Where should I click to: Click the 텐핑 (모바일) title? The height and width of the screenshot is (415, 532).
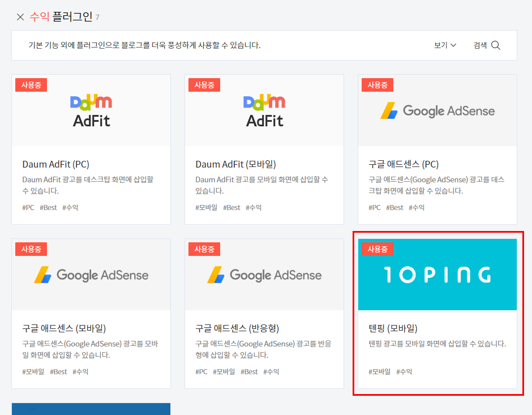393,328
